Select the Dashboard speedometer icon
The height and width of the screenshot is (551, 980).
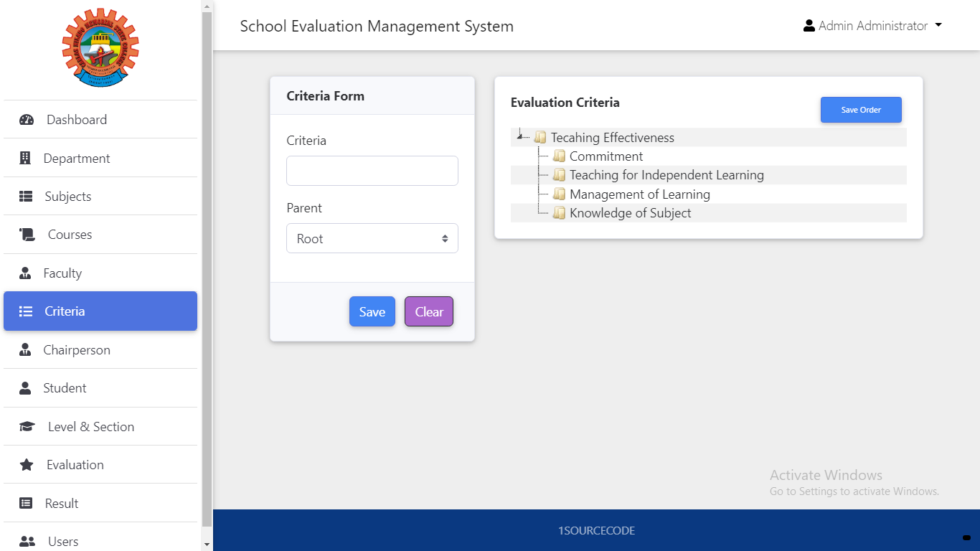pos(27,119)
